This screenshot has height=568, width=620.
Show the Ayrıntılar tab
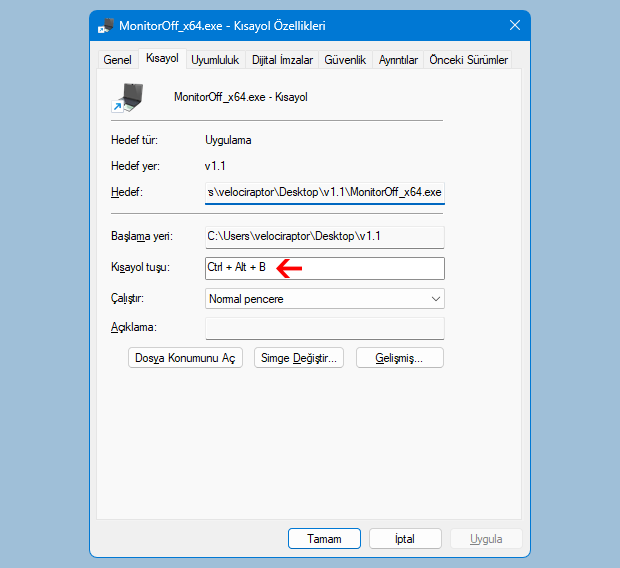click(x=398, y=60)
